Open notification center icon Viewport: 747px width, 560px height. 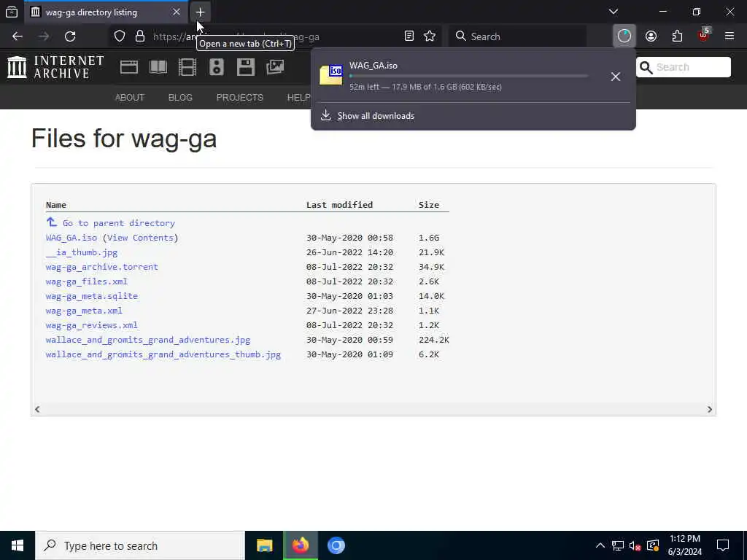723,545
